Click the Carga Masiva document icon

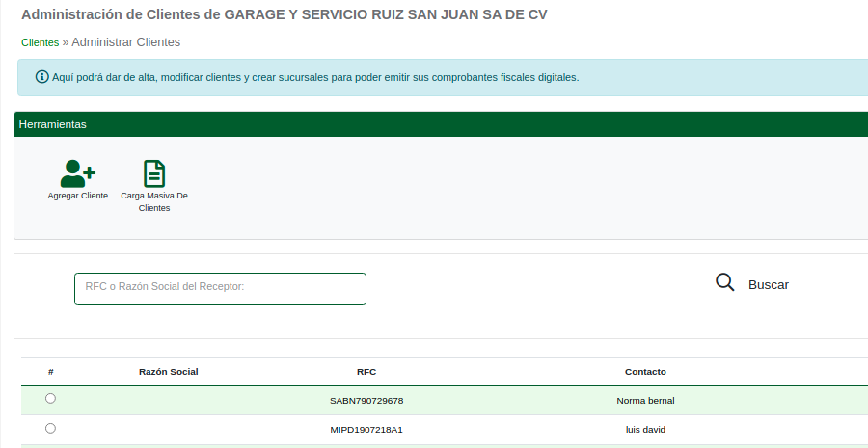click(x=153, y=173)
